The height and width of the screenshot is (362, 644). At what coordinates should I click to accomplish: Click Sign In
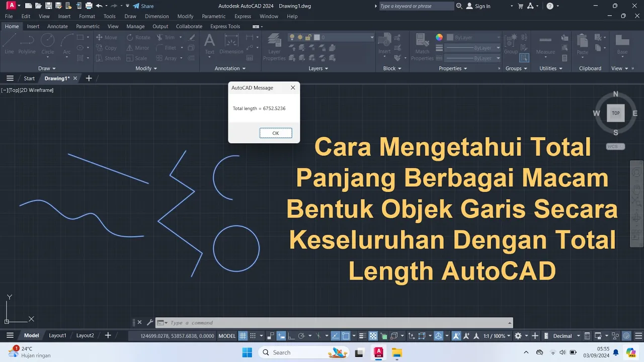478,6
